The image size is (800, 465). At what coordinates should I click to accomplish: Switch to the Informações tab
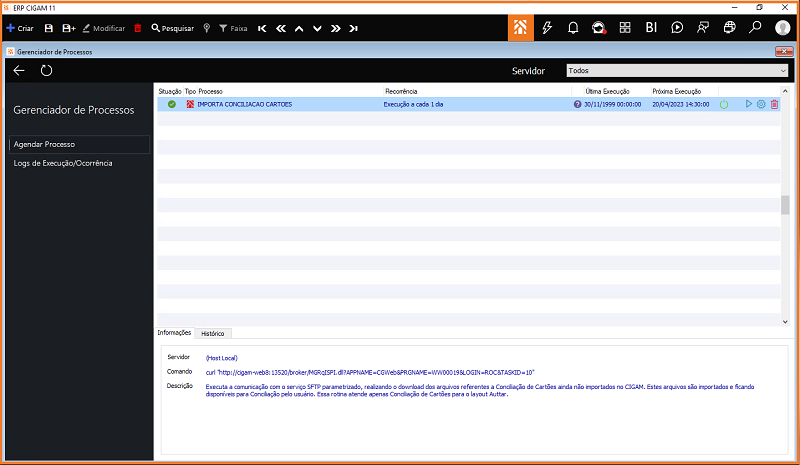(x=174, y=333)
